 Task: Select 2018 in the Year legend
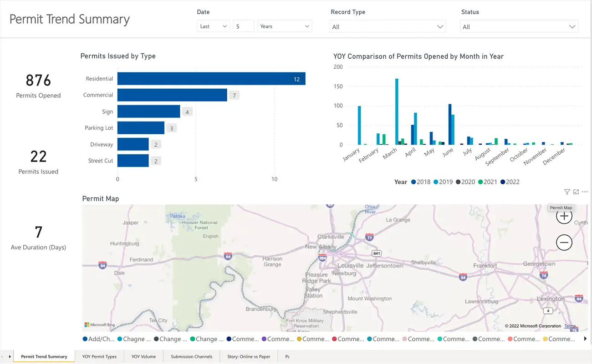(420, 182)
